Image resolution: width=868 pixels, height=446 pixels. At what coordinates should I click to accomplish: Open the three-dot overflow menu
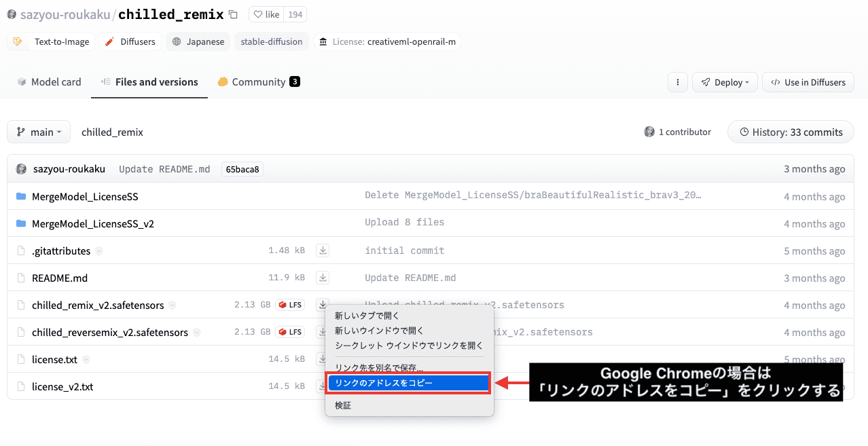(677, 81)
